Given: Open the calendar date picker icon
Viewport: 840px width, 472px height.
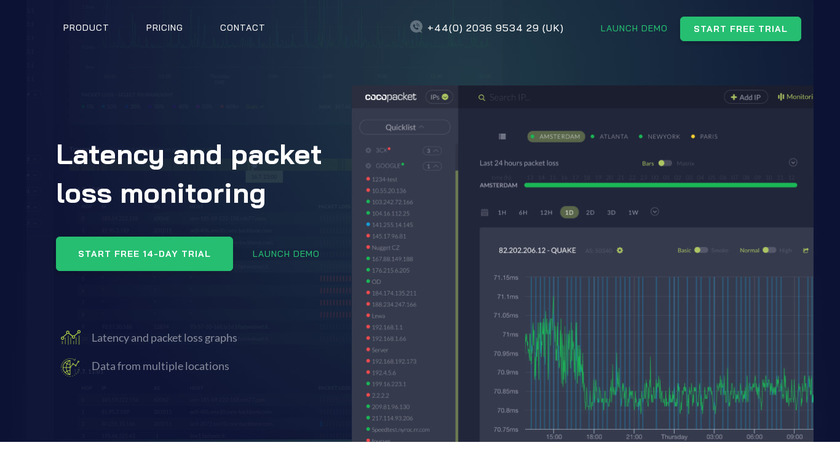Looking at the screenshot, I should pos(484,213).
